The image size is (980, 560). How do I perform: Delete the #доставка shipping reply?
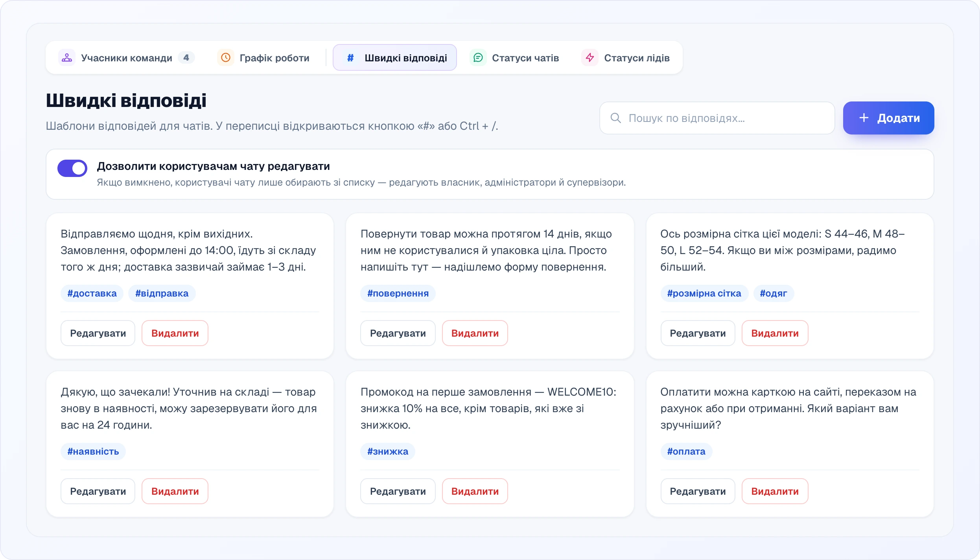coord(175,333)
